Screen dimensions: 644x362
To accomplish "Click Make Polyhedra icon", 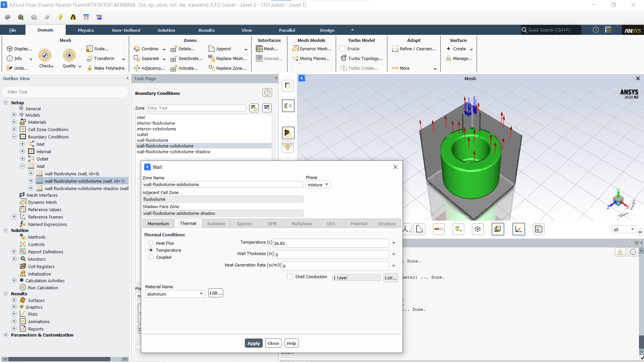I will pyautogui.click(x=90, y=68).
